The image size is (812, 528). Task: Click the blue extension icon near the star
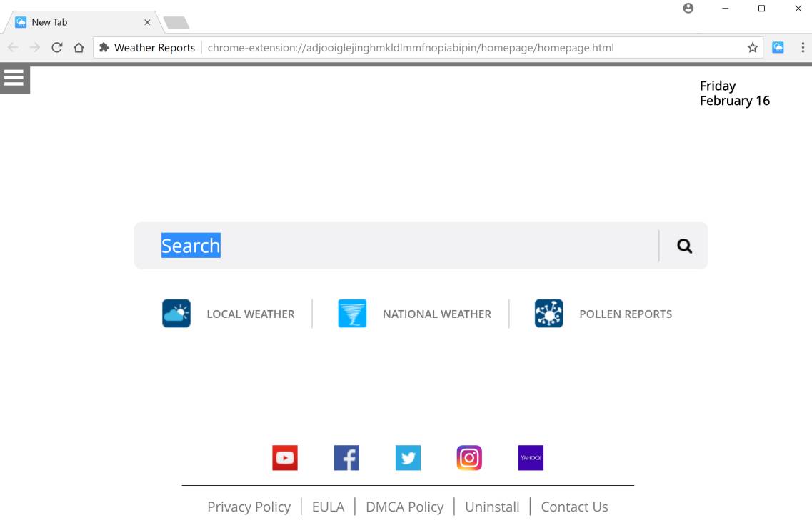[x=778, y=47]
